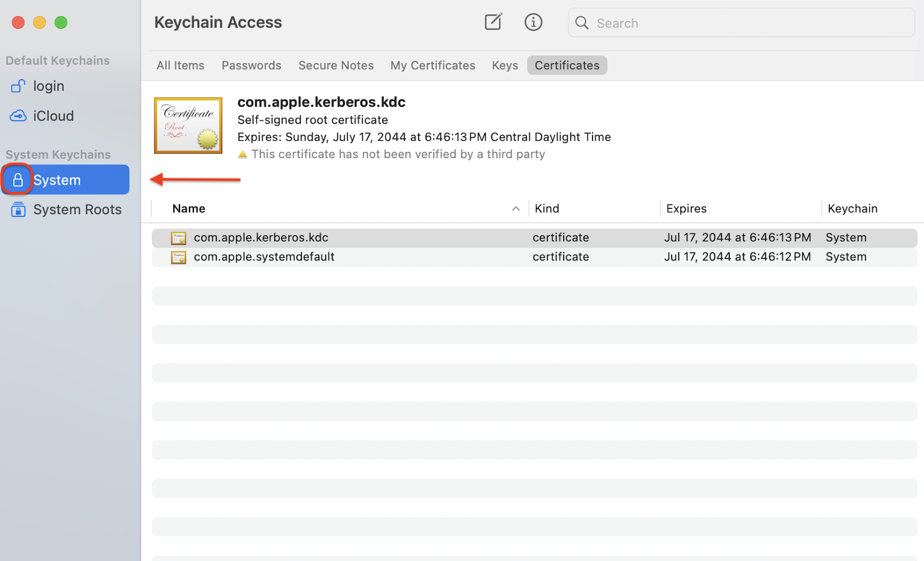Switch to the Passwords tab
The width and height of the screenshot is (924, 561).
(251, 65)
